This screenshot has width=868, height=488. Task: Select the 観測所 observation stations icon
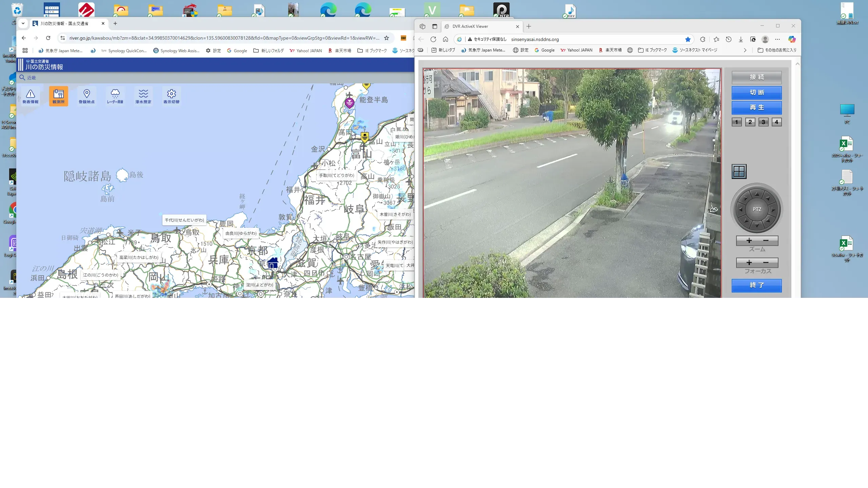[x=58, y=96]
